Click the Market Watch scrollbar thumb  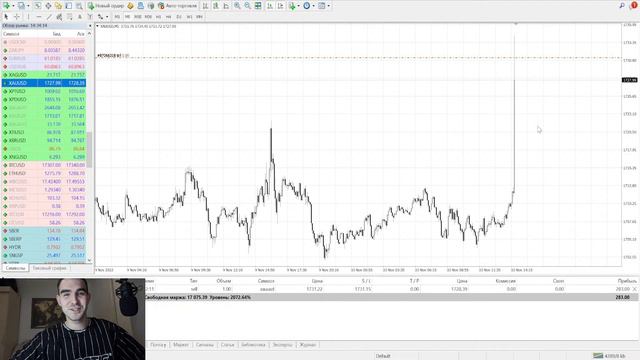click(89, 150)
